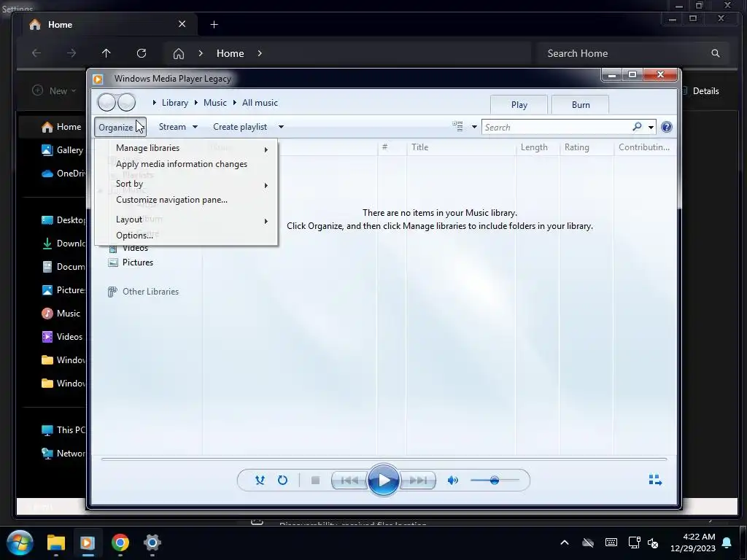Expand arrow before All music breadcrumb

click(x=234, y=102)
